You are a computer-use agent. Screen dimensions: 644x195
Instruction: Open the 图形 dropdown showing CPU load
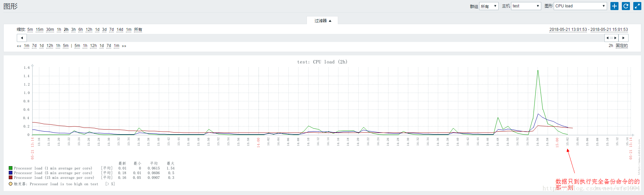(580, 6)
